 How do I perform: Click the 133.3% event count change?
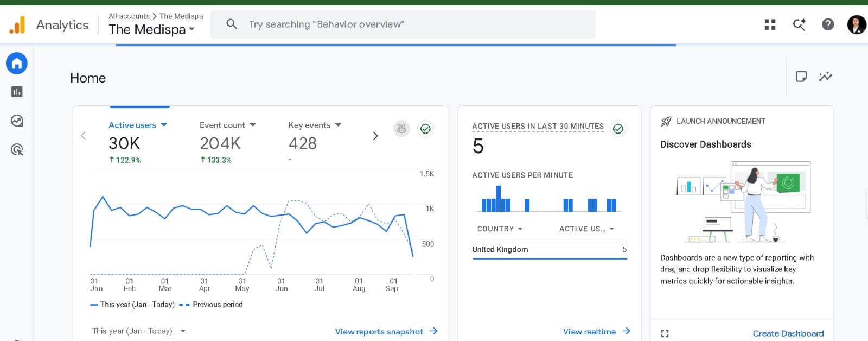click(216, 160)
